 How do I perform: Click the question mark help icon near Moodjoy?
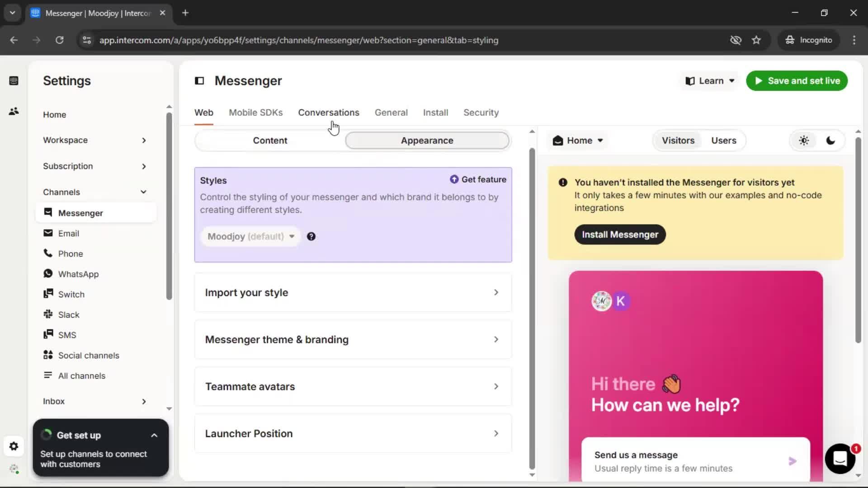(311, 236)
